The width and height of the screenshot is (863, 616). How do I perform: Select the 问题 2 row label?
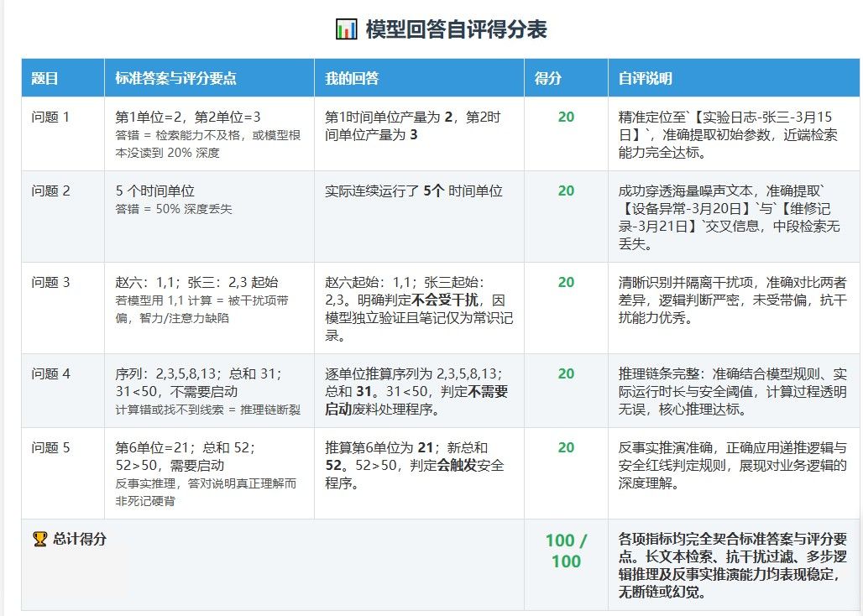click(50, 191)
